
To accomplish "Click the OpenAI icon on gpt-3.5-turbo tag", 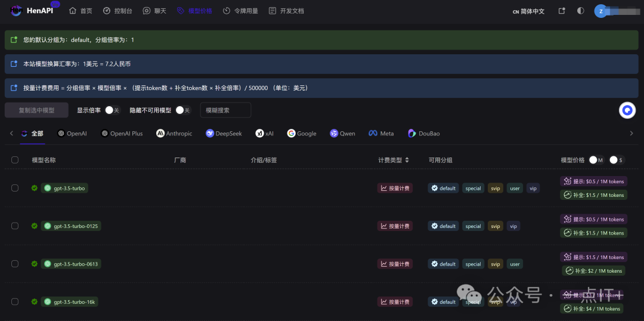I will [x=48, y=188].
